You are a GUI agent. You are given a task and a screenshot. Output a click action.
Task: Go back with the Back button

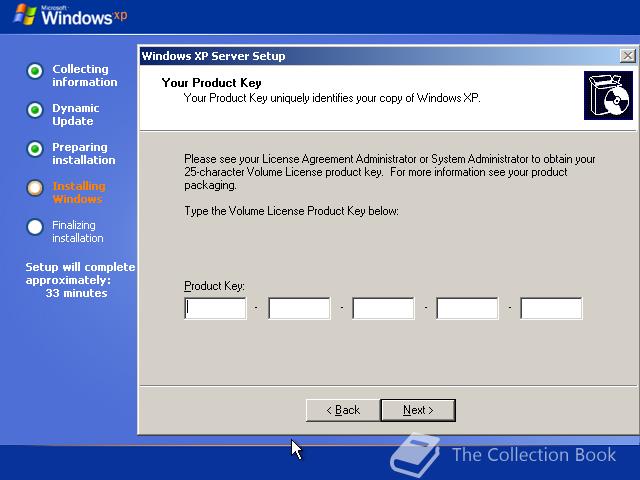tap(343, 410)
